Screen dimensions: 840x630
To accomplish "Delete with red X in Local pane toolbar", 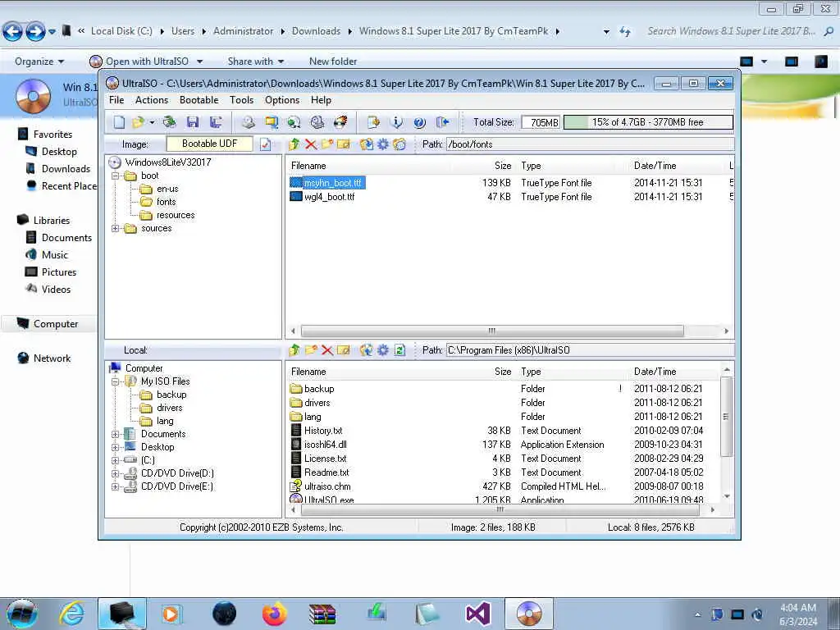I will 327,350.
